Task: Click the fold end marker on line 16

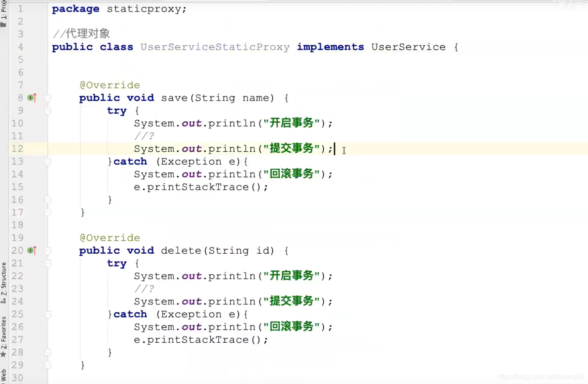Action: [x=48, y=200]
